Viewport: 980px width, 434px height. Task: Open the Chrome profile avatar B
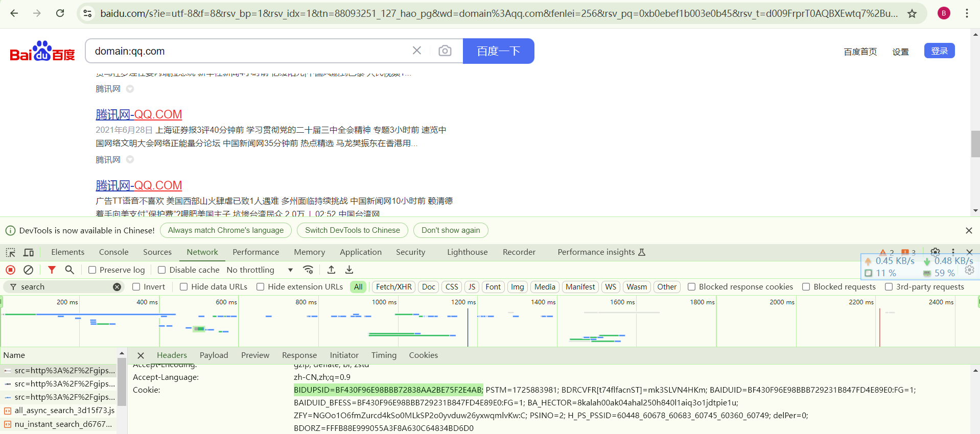pyautogui.click(x=944, y=13)
